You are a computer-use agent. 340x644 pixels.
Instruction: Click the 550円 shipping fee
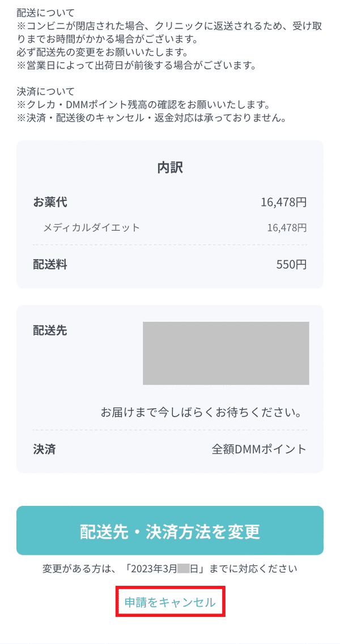point(291,264)
